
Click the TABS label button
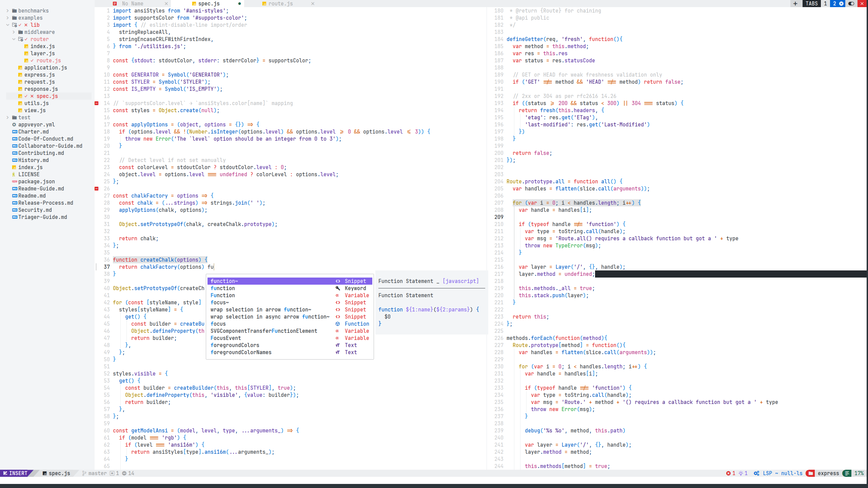click(812, 3)
